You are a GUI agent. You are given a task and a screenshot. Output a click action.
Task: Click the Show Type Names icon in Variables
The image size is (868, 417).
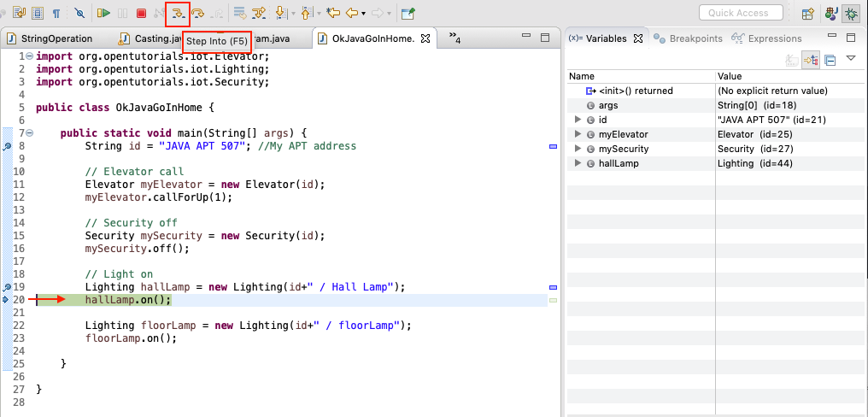point(793,61)
